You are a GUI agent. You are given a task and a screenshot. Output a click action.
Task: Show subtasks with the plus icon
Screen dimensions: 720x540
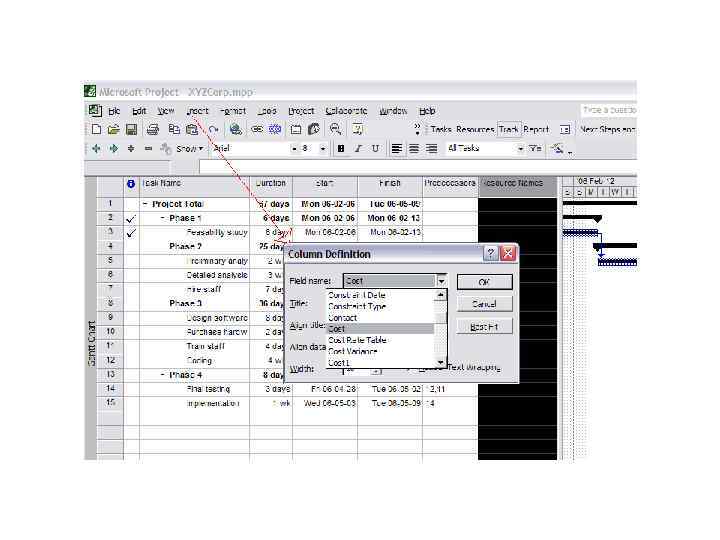pyautogui.click(x=131, y=148)
